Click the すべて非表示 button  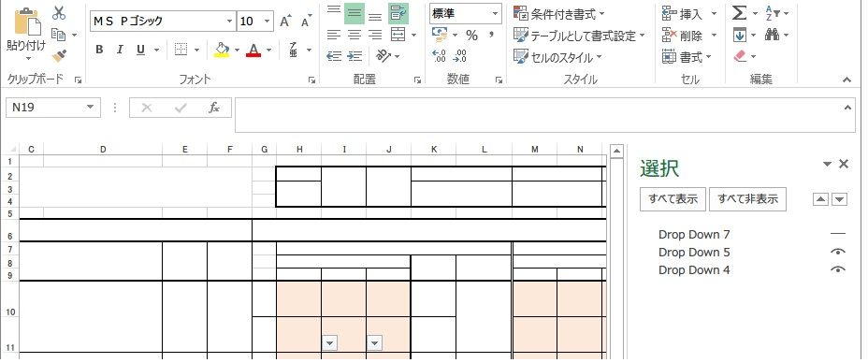(x=747, y=199)
